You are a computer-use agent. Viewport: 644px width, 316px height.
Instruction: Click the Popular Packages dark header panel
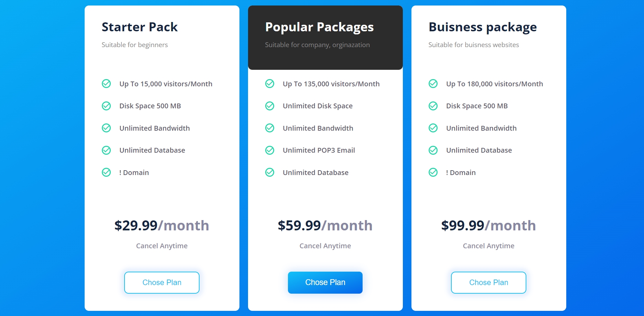coord(325,38)
